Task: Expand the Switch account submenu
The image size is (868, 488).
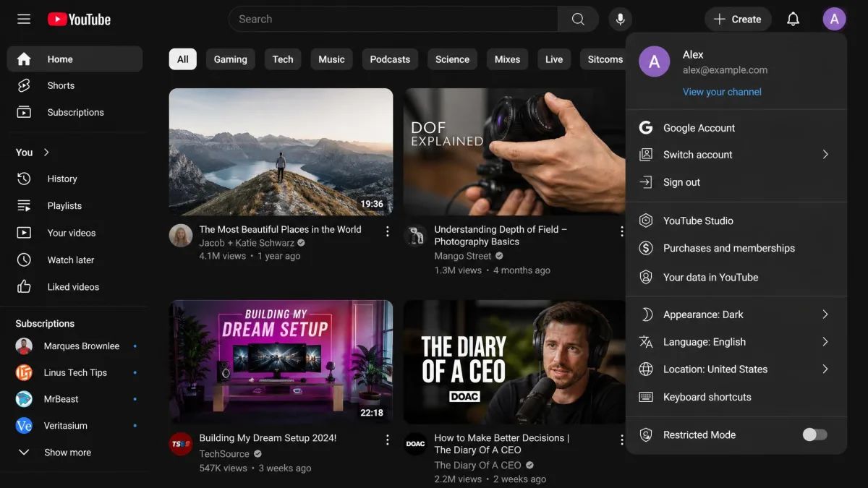Action: pos(736,155)
